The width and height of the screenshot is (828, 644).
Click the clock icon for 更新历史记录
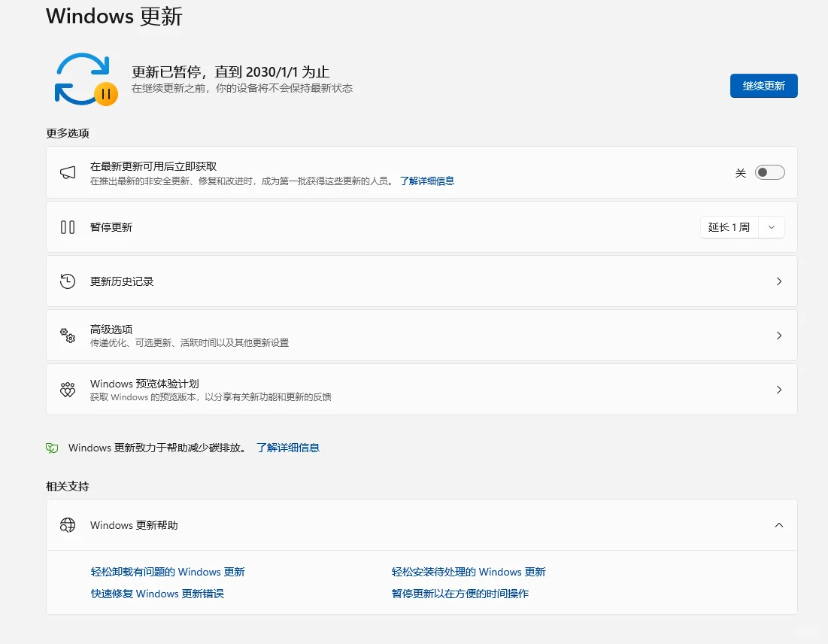[x=68, y=281]
